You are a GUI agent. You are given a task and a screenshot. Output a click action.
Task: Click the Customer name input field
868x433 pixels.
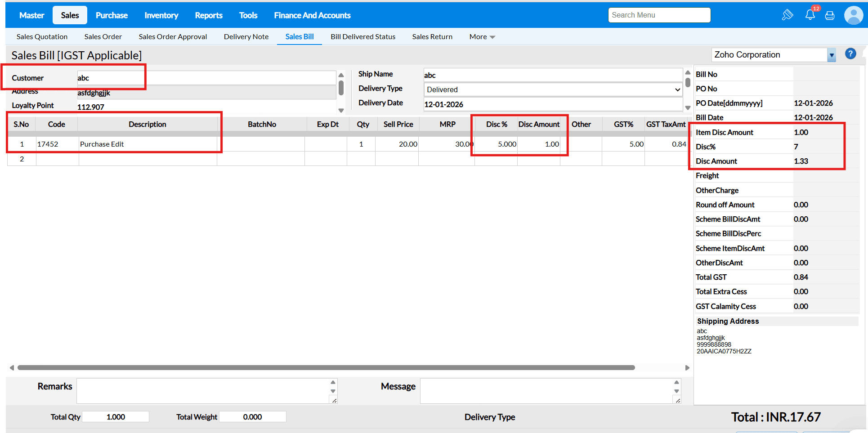pyautogui.click(x=206, y=78)
